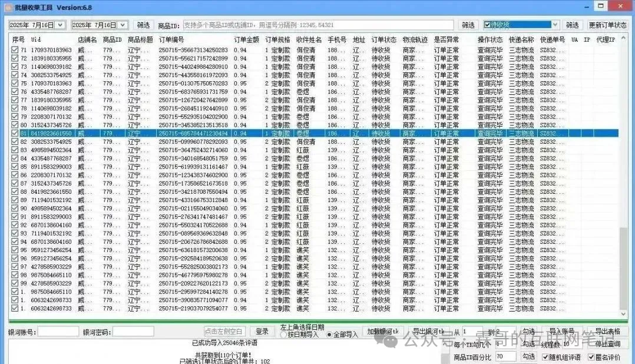Click in the 银河账号 input field
Screen dimensions: 635x364
(58, 332)
